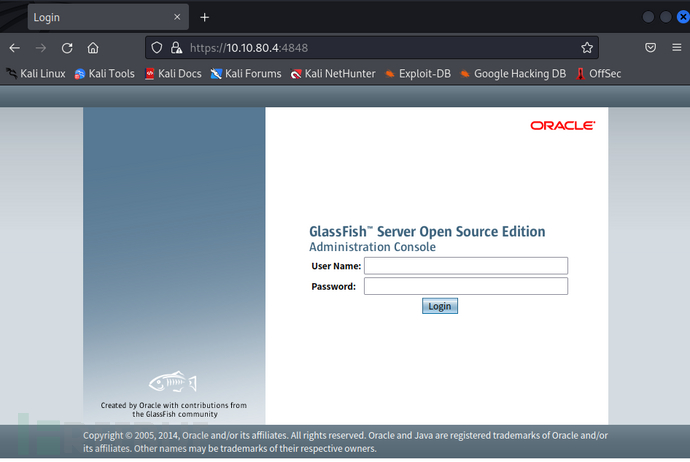Image resolution: width=690 pixels, height=462 pixels.
Task: Click the GlassFish fish logo
Action: click(173, 381)
